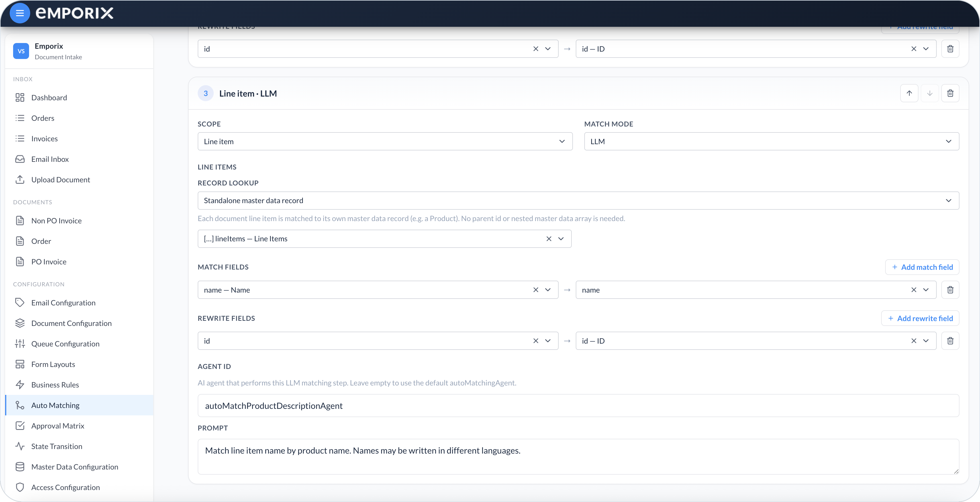Screen dimensions: 980x502
Task: Click Add match field button
Action: pos(922,267)
